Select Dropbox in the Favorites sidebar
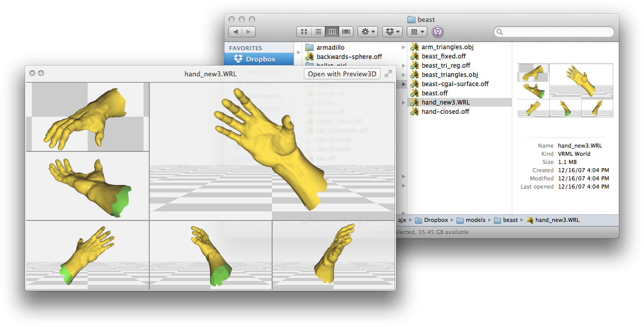 tap(259, 58)
